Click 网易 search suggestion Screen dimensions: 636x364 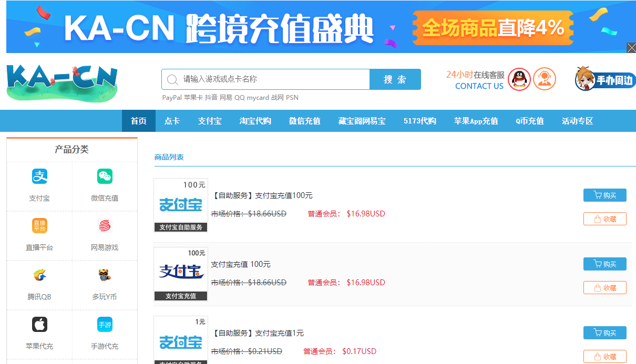click(225, 98)
